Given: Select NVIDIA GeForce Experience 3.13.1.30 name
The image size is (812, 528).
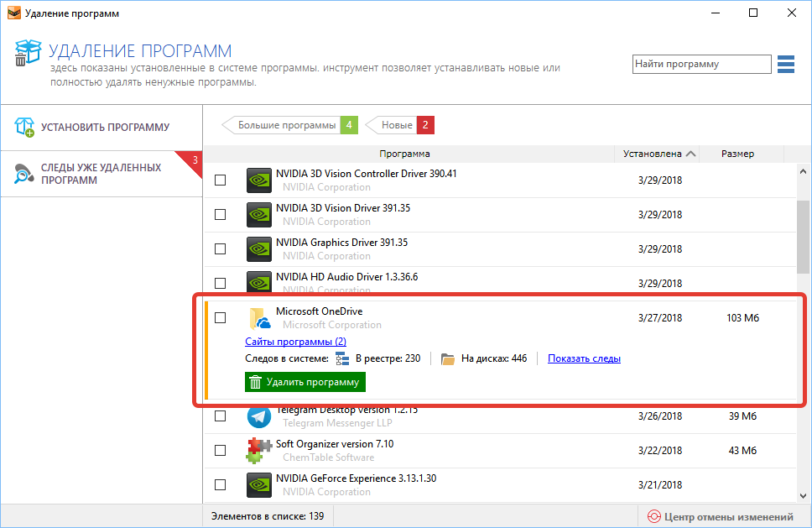Looking at the screenshot, I should pos(357,478).
